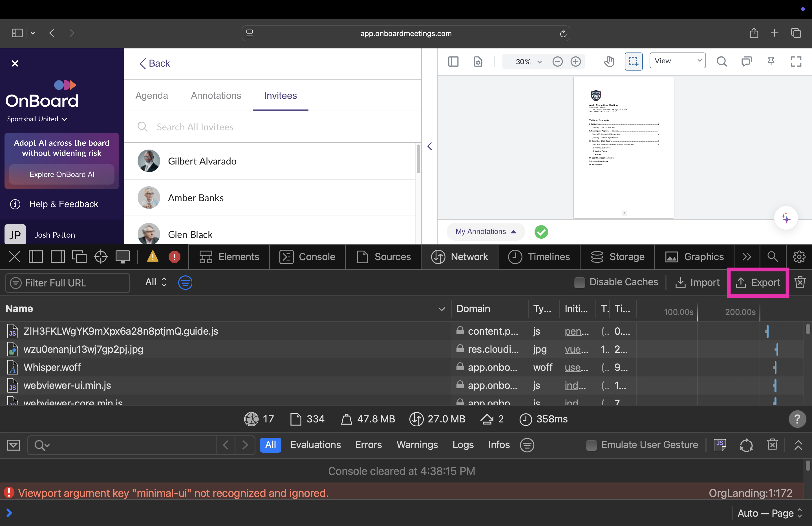Open the JS console snippets icon
This screenshot has height=526, width=812.
(x=720, y=445)
